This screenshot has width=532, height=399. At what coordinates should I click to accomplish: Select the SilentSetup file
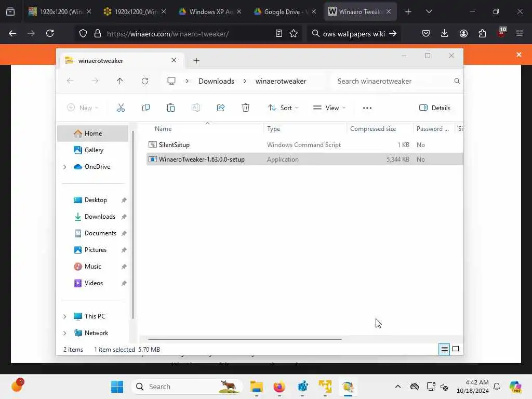[304, 145]
